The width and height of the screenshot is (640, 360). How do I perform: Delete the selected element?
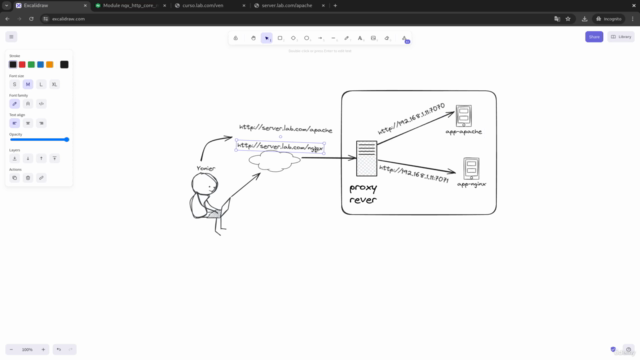[x=28, y=178]
